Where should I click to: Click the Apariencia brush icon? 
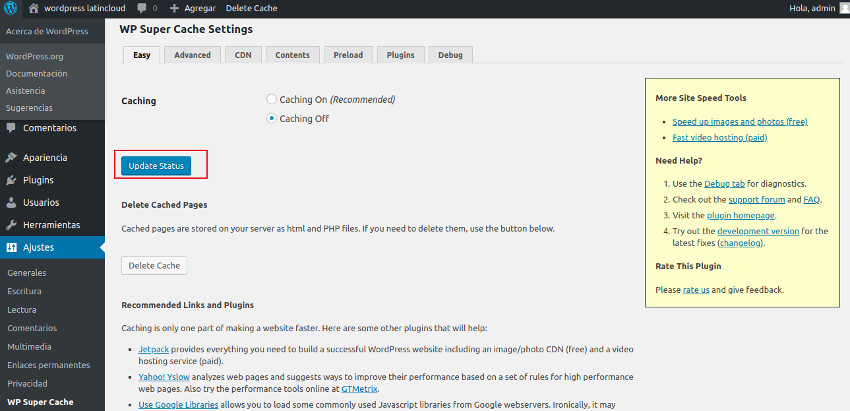(x=11, y=158)
